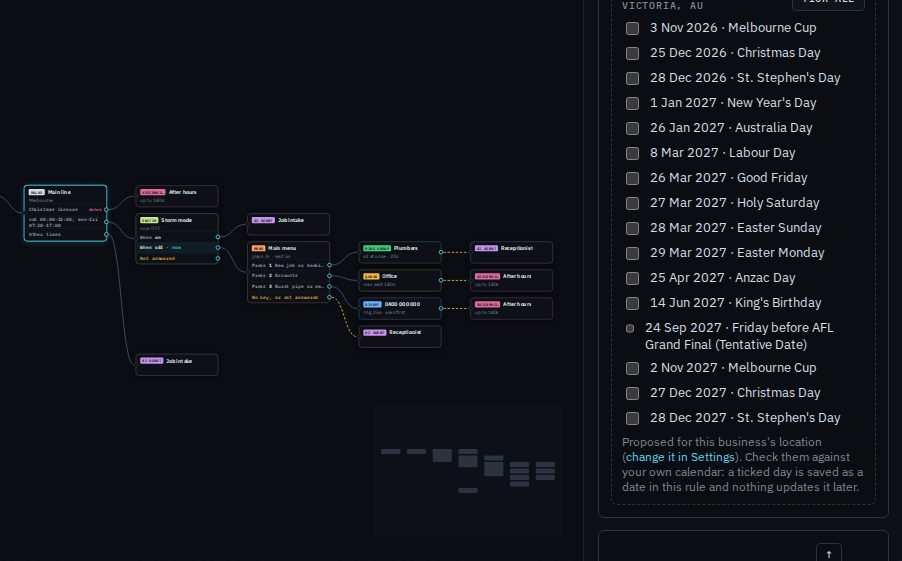Click the 'VICTORIA, AU' region heading

(662, 5)
